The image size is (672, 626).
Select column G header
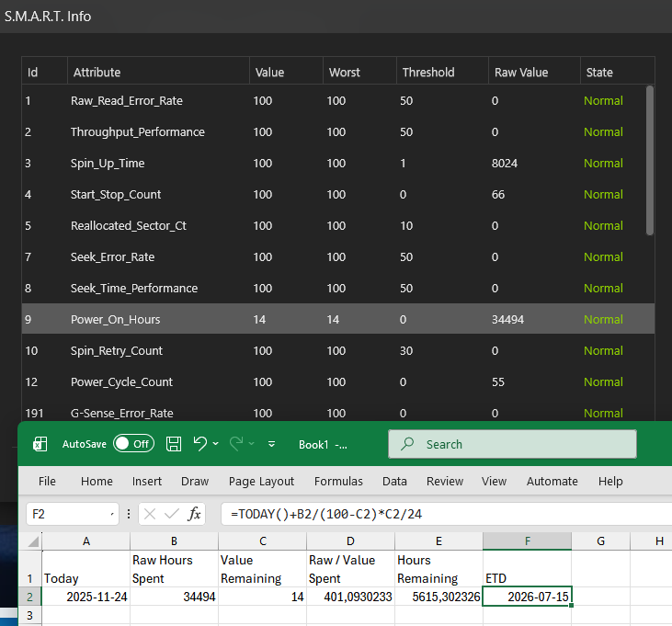[601, 541]
